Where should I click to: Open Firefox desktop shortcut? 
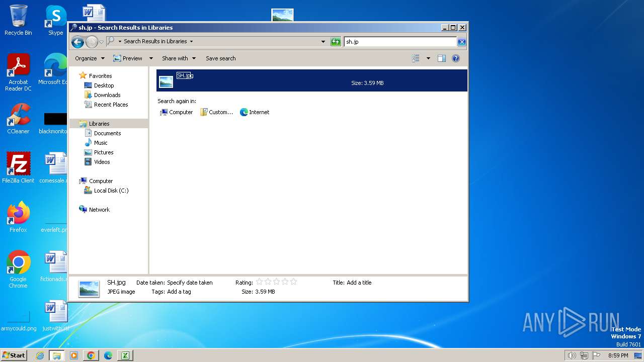[x=18, y=217]
